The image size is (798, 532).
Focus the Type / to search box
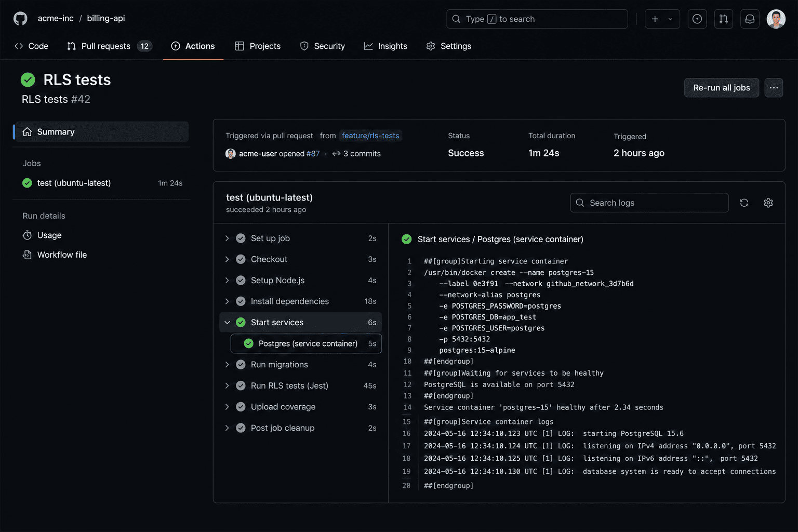[537, 19]
